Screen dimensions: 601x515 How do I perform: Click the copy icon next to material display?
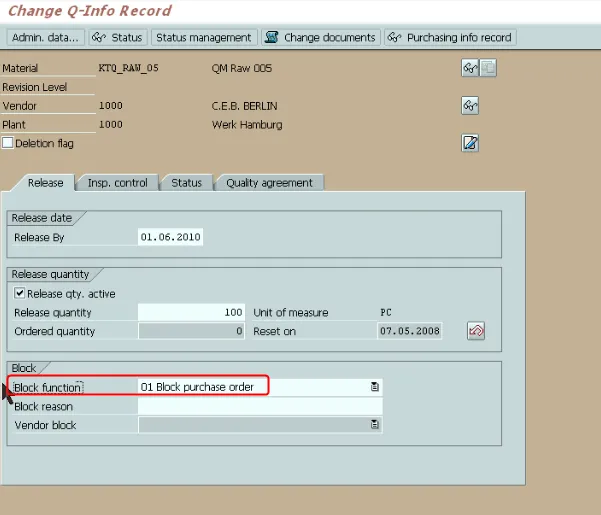point(488,68)
